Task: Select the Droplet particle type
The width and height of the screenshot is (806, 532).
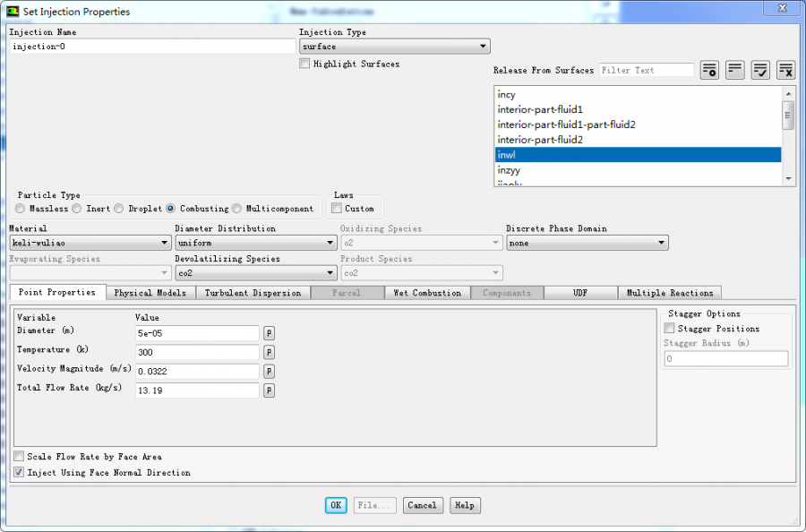Action: (x=119, y=209)
